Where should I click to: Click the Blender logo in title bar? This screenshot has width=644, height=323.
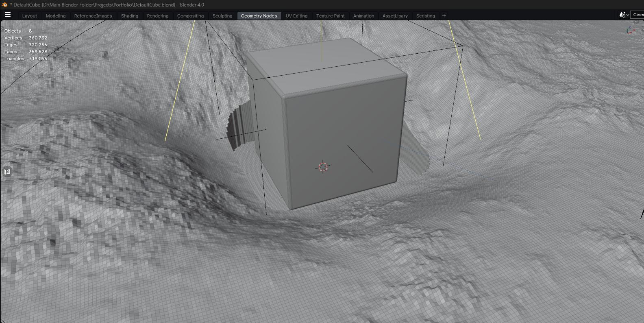coord(4,4)
